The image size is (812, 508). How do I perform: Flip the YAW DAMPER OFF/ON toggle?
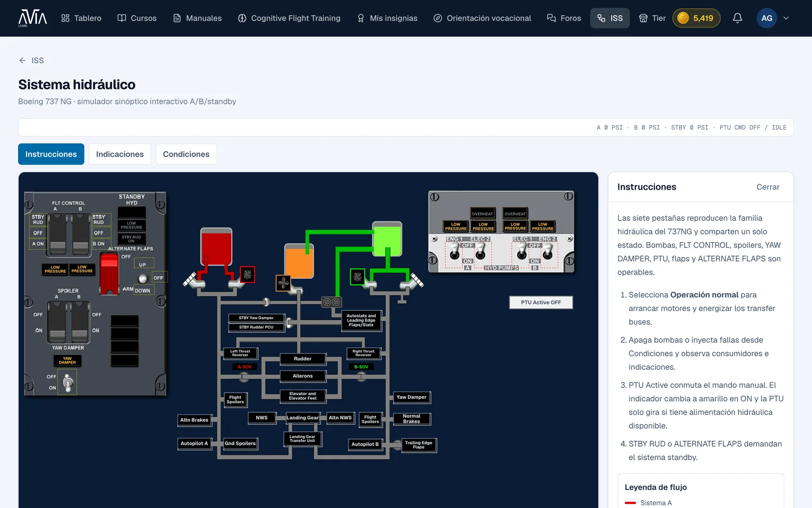[68, 382]
